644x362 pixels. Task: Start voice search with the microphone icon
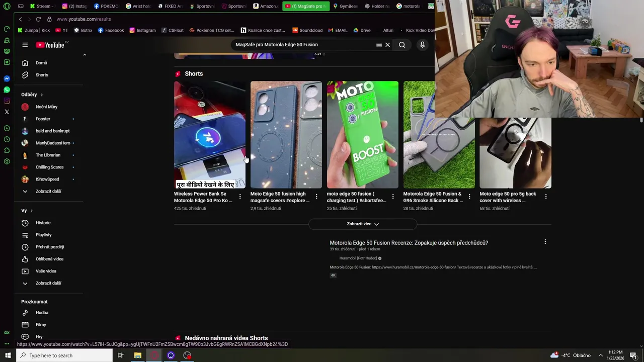tap(423, 45)
